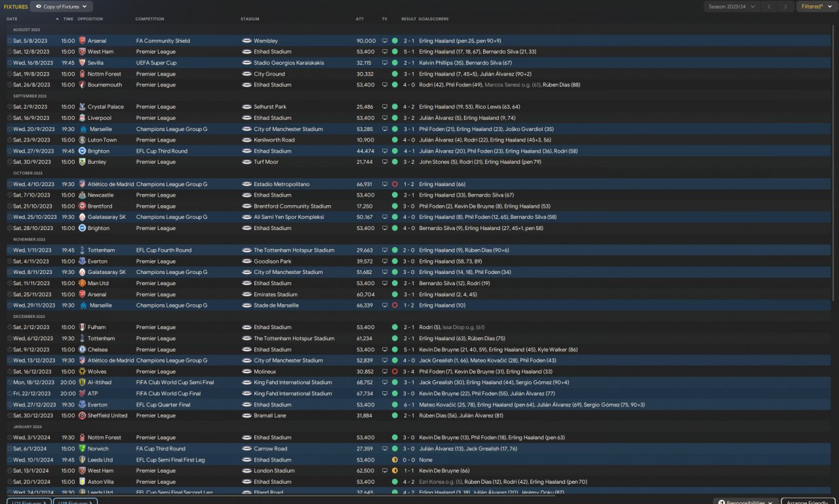The height and width of the screenshot is (504, 839).
Task: Click the 6 - 1 result against Everton
Action: [x=410, y=404]
